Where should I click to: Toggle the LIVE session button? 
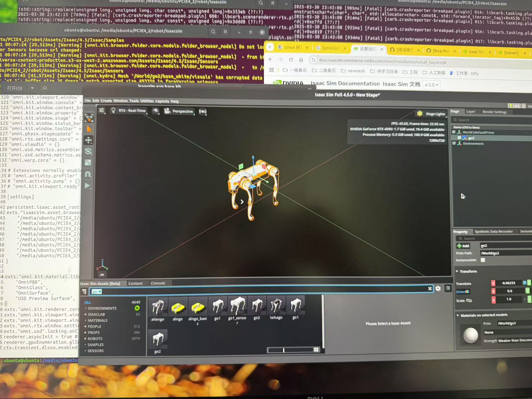coord(514,106)
